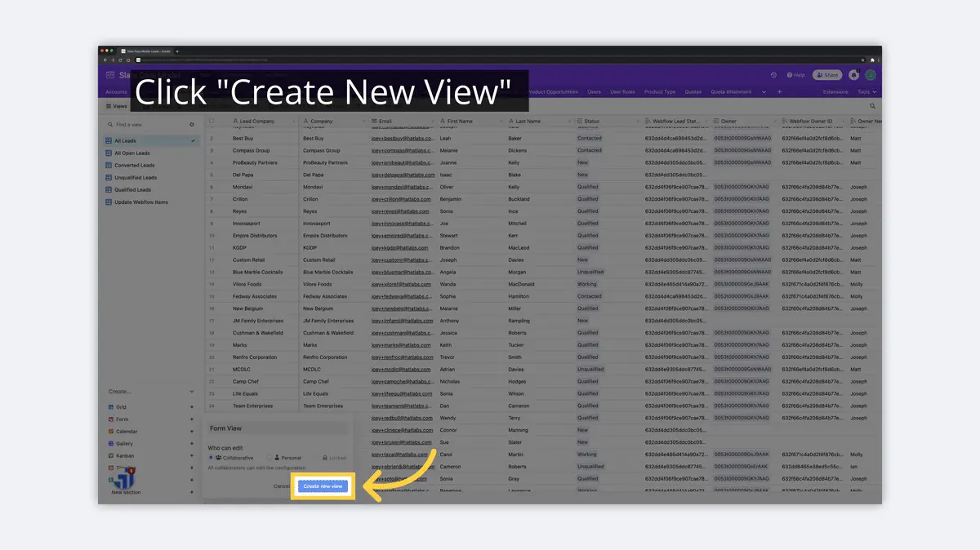The height and width of the screenshot is (550, 980).
Task: Click the email joey+bestbuy@hatlabs.co...
Action: pos(403,139)
